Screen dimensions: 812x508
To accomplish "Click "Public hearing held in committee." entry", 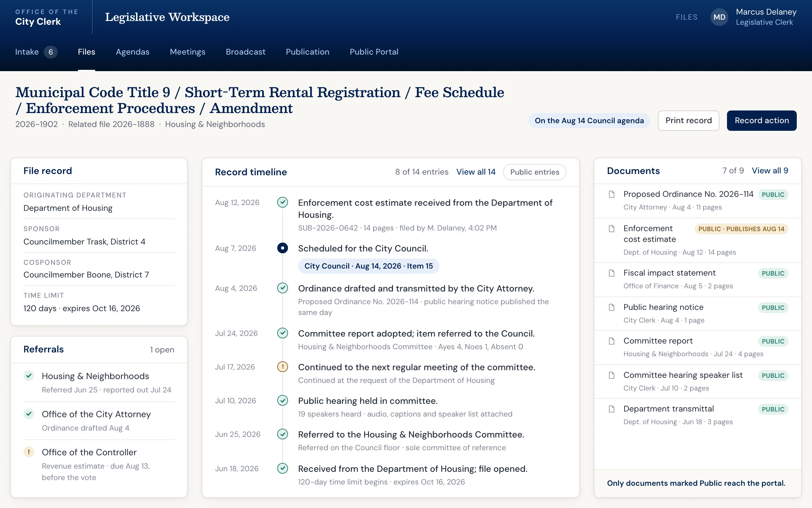I will pyautogui.click(x=368, y=401).
